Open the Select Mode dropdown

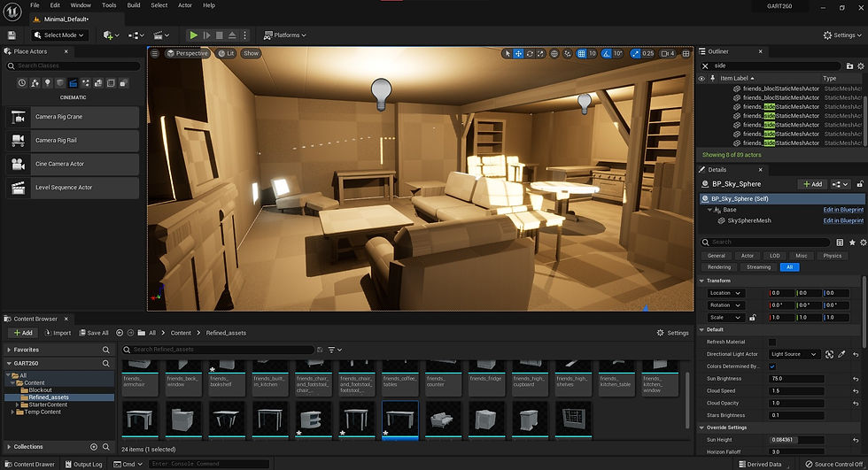59,35
